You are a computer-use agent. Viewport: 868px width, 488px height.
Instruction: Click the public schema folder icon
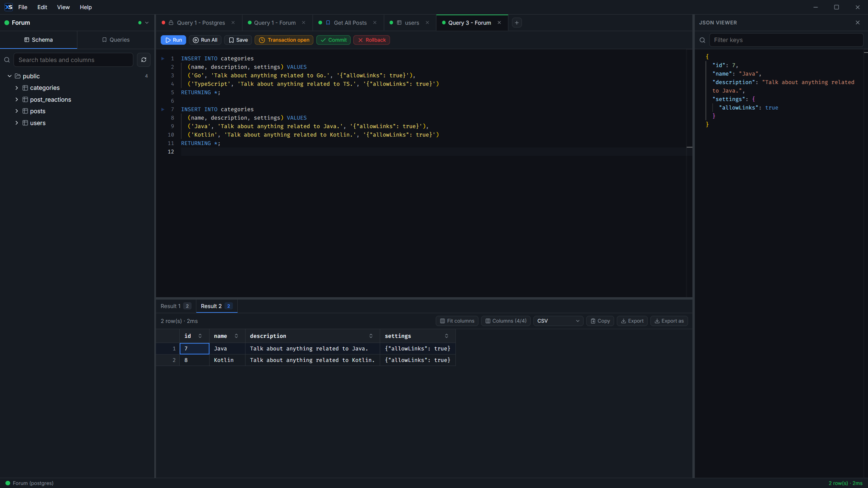[18, 76]
